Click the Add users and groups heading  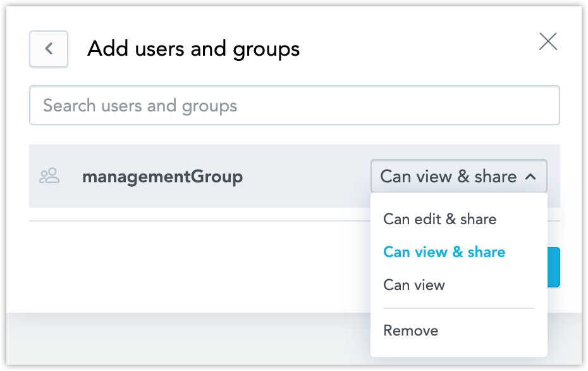click(193, 49)
